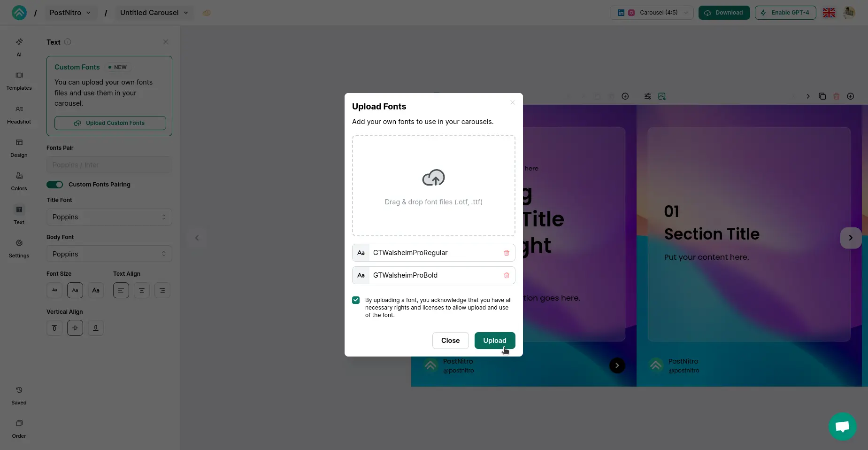Select the medium font size option

(x=75, y=290)
